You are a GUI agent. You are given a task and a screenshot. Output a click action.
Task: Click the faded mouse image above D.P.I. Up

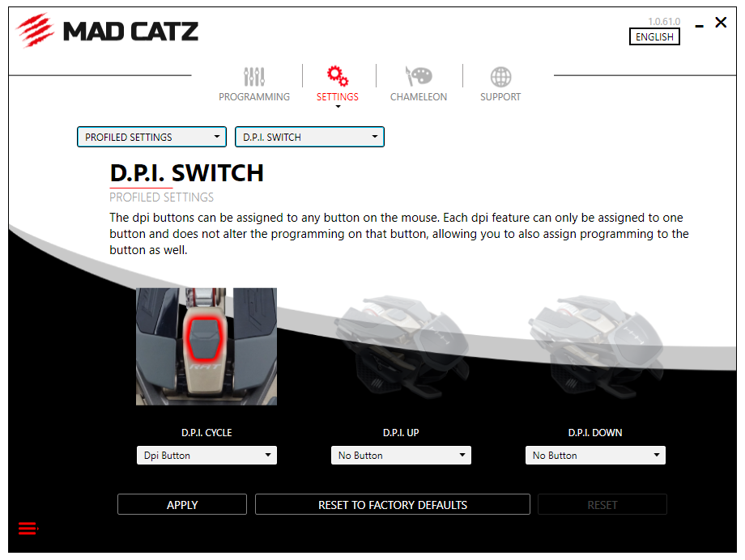click(402, 348)
